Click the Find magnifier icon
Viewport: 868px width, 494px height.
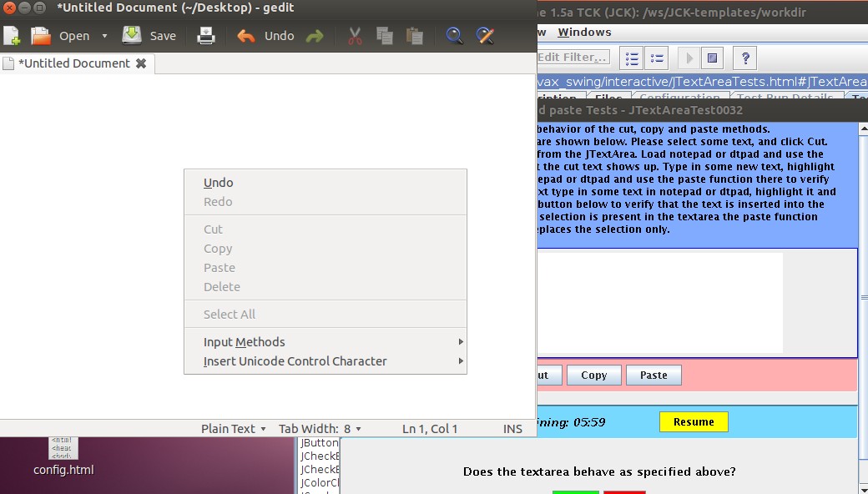point(454,36)
